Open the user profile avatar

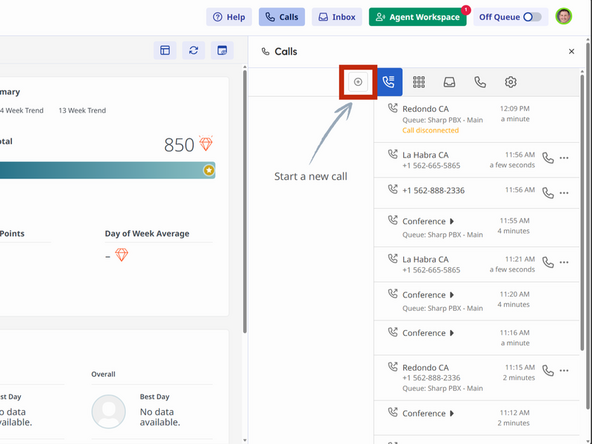564,17
